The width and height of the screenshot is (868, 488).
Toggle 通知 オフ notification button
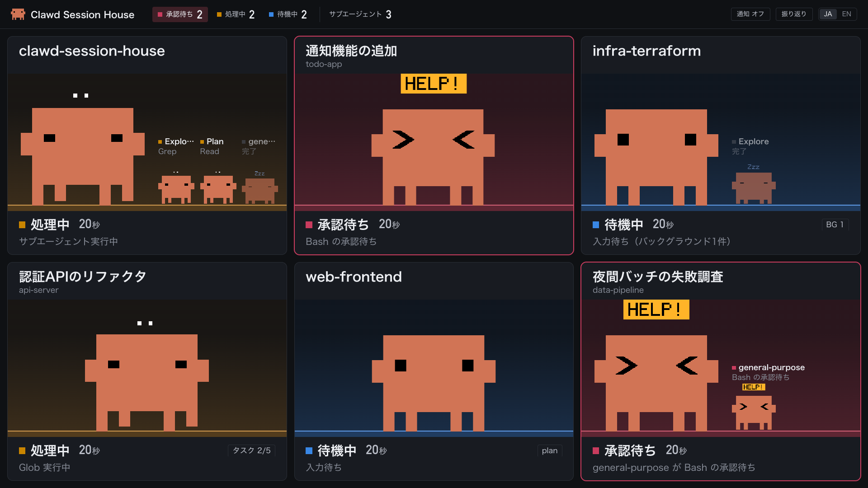tap(750, 14)
